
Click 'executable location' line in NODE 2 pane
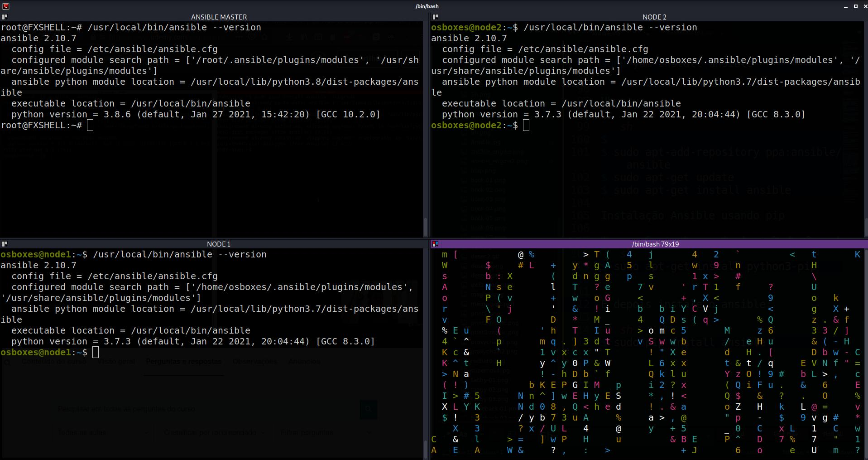561,103
